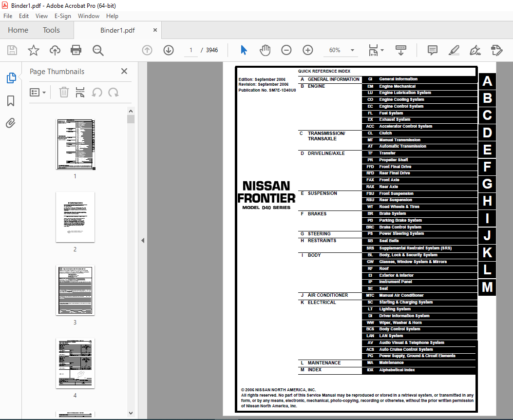Click section tab letter K
Viewport: 513px width, 420px height.
pyautogui.click(x=487, y=252)
